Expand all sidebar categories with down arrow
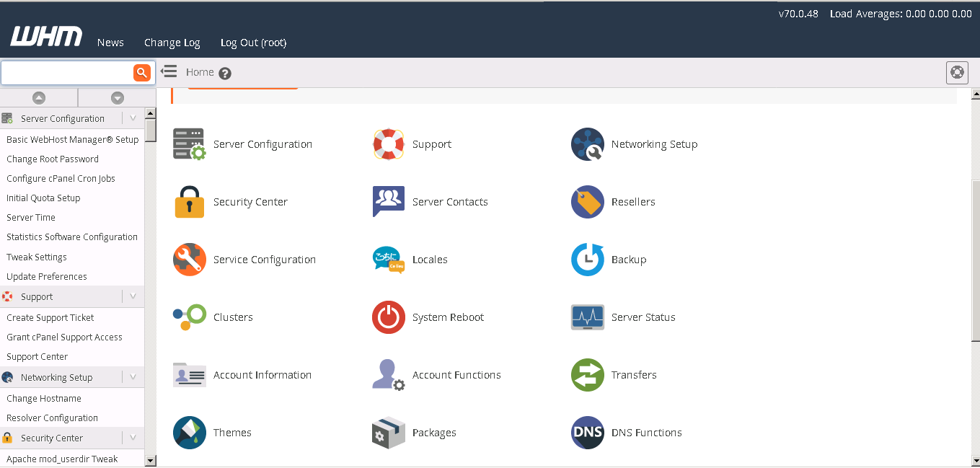This screenshot has width=980, height=468. click(x=117, y=98)
